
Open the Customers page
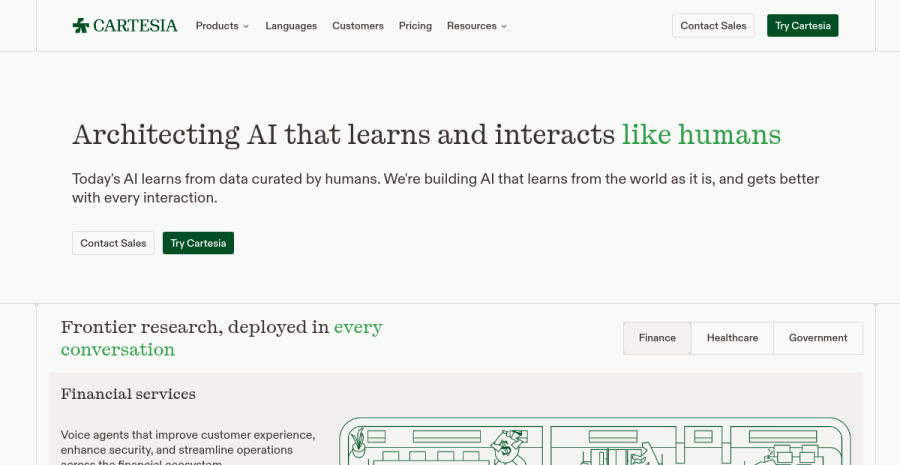[x=358, y=26]
